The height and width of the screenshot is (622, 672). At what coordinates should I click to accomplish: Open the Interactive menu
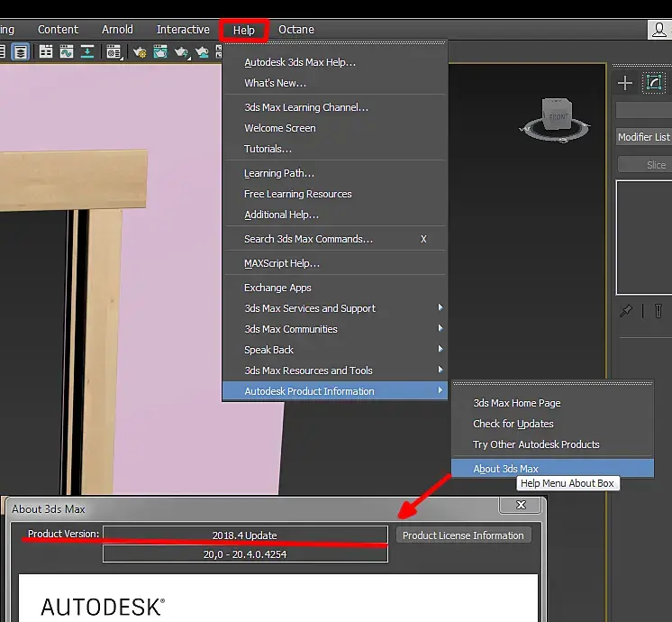pyautogui.click(x=183, y=30)
